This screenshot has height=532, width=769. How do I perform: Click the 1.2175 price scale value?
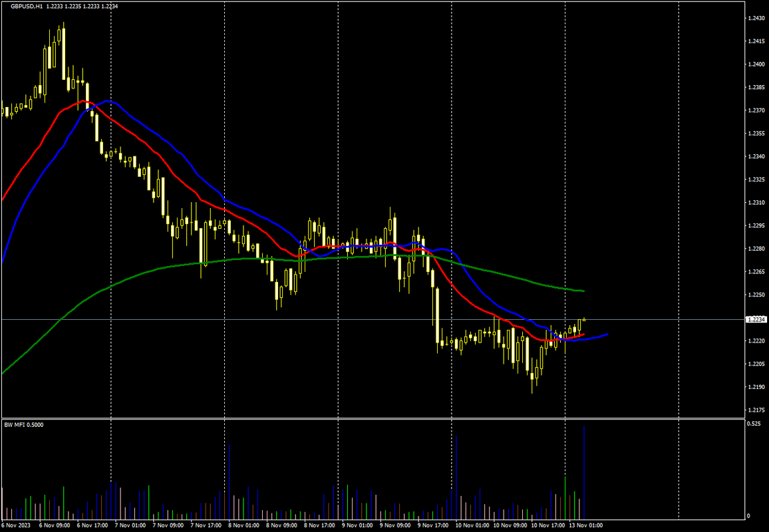(756, 410)
